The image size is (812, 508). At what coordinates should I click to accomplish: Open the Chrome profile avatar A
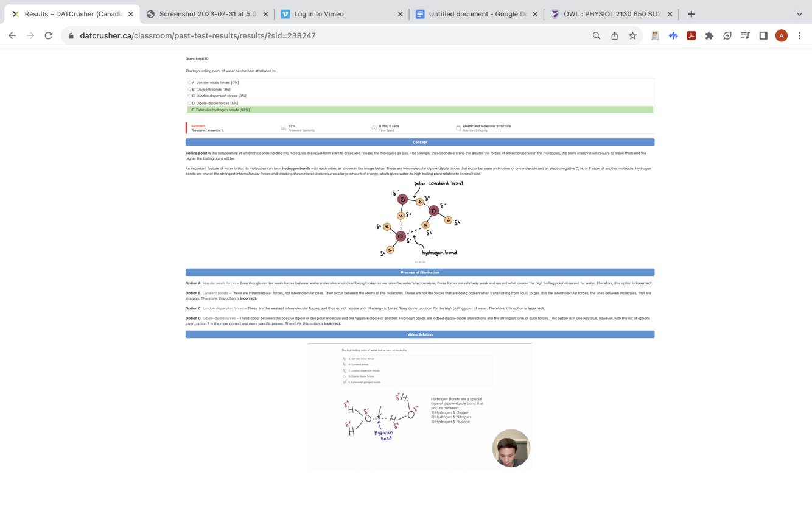coord(782,35)
